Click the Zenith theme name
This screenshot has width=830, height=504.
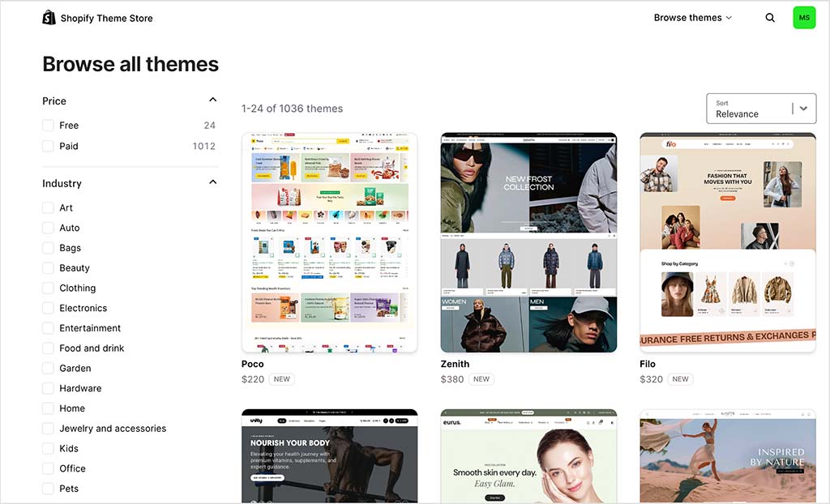(455, 364)
